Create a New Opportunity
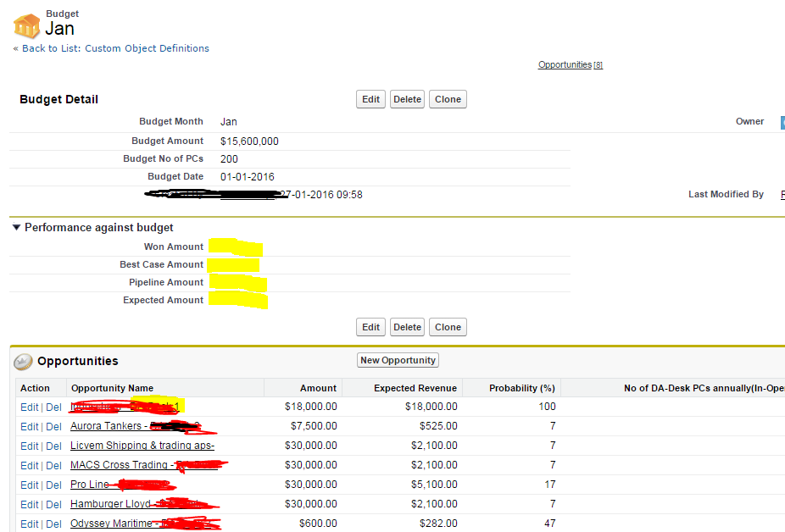 (398, 360)
